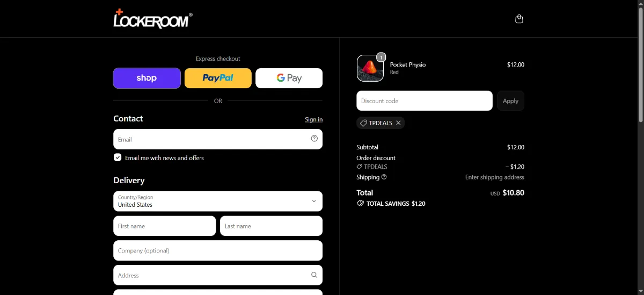
Task: Click the Subtotal label
Action: point(367,147)
